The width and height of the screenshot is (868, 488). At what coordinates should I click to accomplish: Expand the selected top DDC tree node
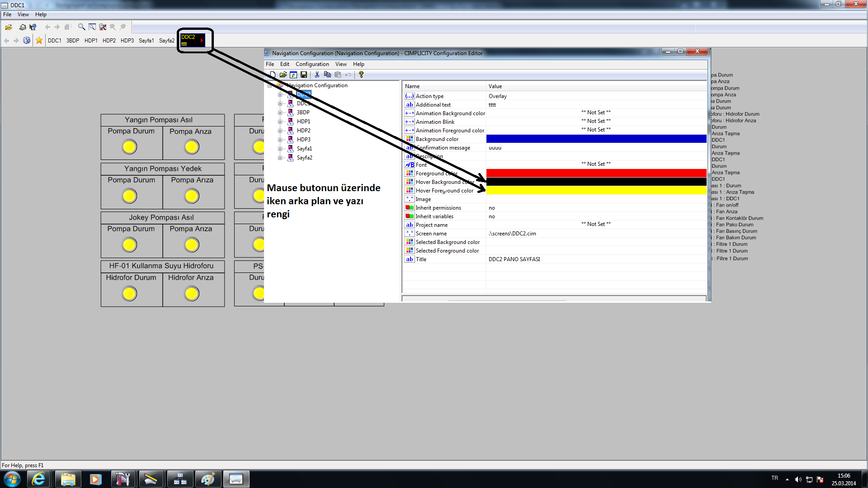pyautogui.click(x=280, y=94)
